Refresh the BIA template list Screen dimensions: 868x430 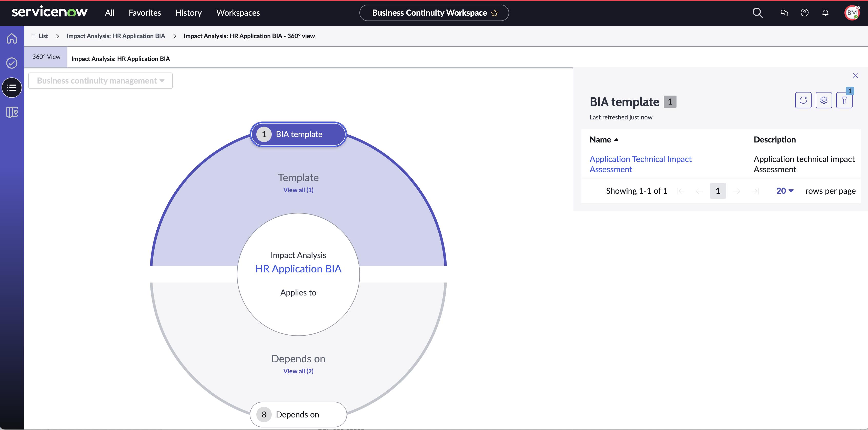pos(803,100)
